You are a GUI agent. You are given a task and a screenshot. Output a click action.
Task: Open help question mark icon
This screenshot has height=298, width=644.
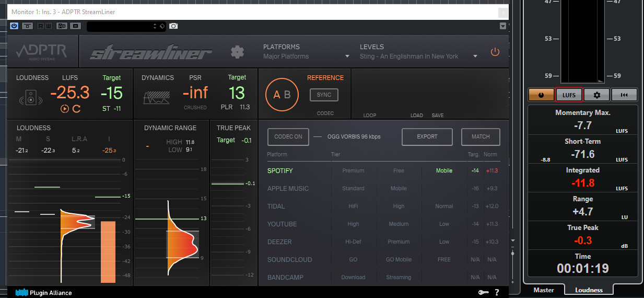click(497, 293)
